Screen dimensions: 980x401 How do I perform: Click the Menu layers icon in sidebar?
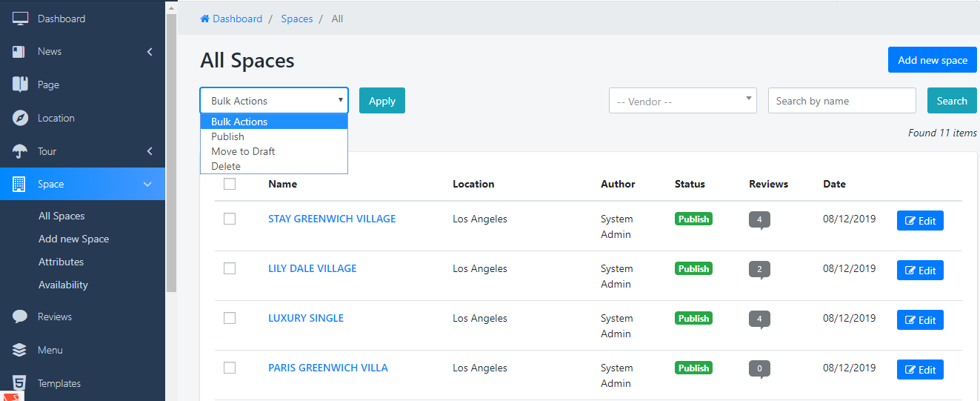(20, 350)
